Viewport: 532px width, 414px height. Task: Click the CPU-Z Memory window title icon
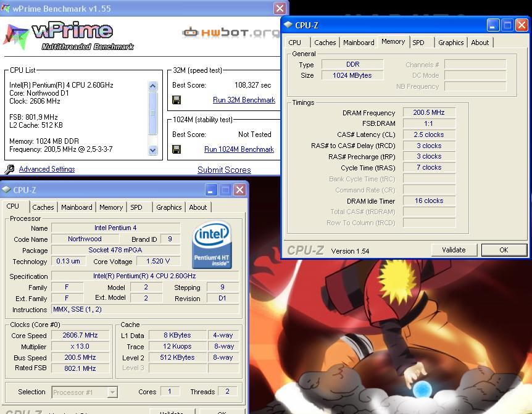point(288,25)
